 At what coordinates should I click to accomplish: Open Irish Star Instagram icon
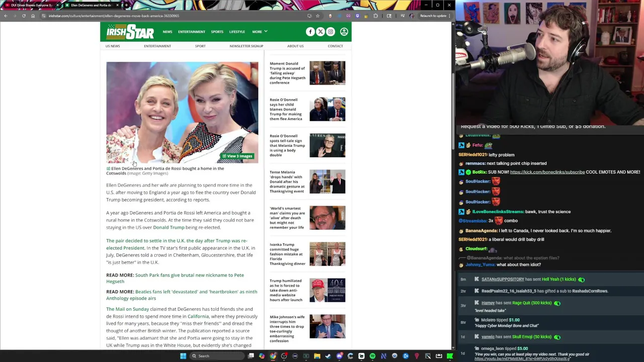(x=331, y=32)
